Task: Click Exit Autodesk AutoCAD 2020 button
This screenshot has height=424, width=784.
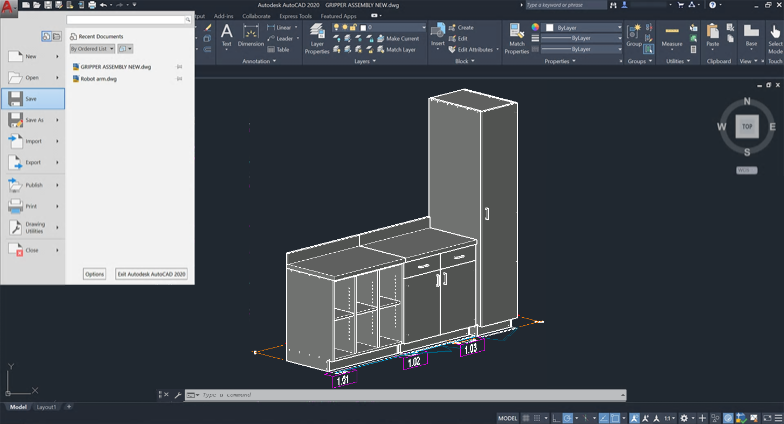Action: coord(152,273)
